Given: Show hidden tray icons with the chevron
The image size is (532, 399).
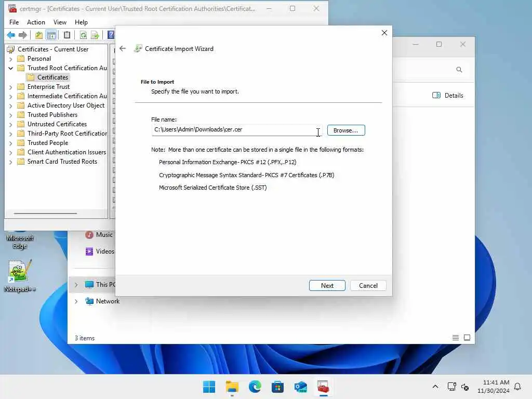Looking at the screenshot, I should [435, 387].
